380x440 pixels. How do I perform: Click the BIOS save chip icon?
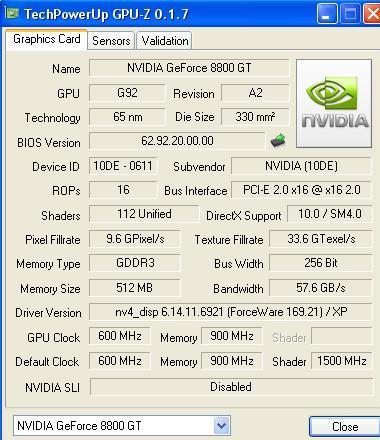click(278, 140)
